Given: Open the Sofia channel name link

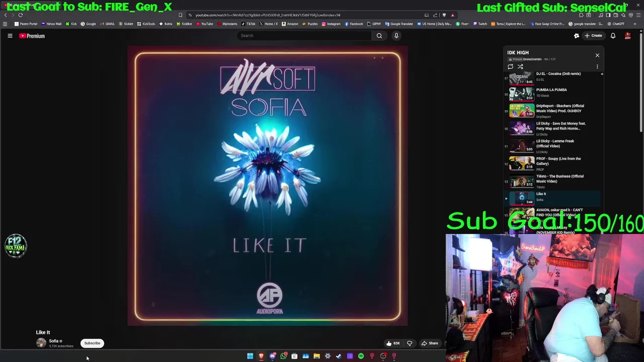Looking at the screenshot, I should (x=53, y=341).
